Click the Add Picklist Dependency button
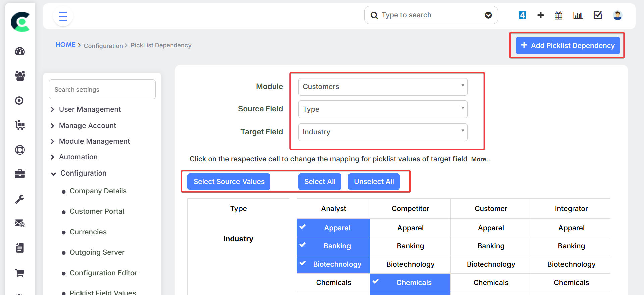The height and width of the screenshot is (295, 644). (x=568, y=46)
